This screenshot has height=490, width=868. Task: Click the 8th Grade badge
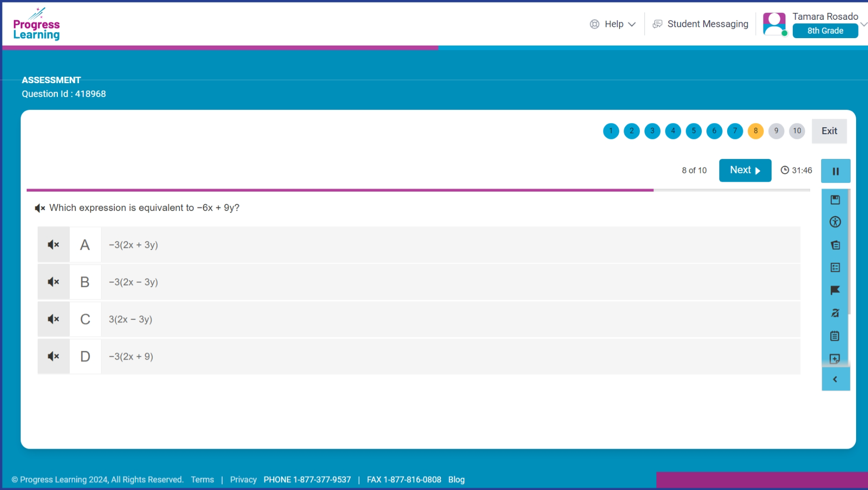pyautogui.click(x=825, y=31)
